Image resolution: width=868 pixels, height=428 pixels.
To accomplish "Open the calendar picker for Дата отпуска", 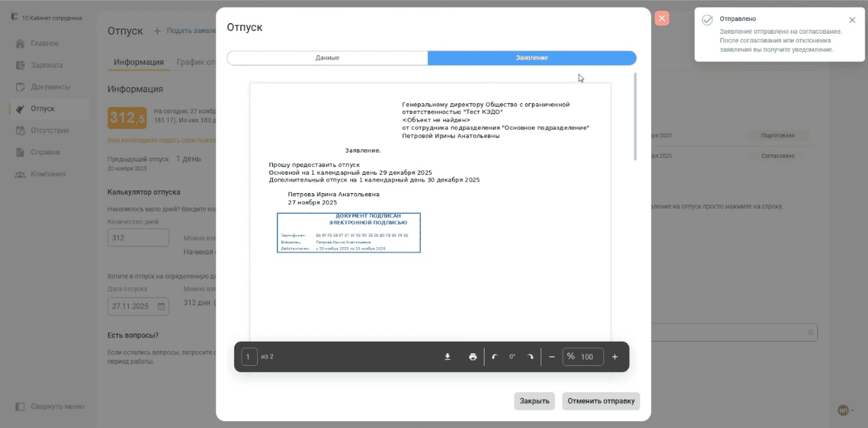I will [x=161, y=306].
